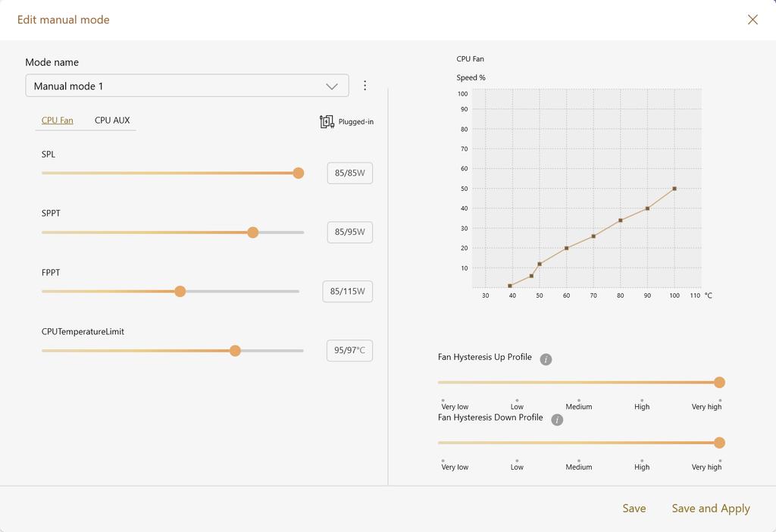Select fan curve point at 40°C
This screenshot has width=776, height=532.
click(510, 286)
